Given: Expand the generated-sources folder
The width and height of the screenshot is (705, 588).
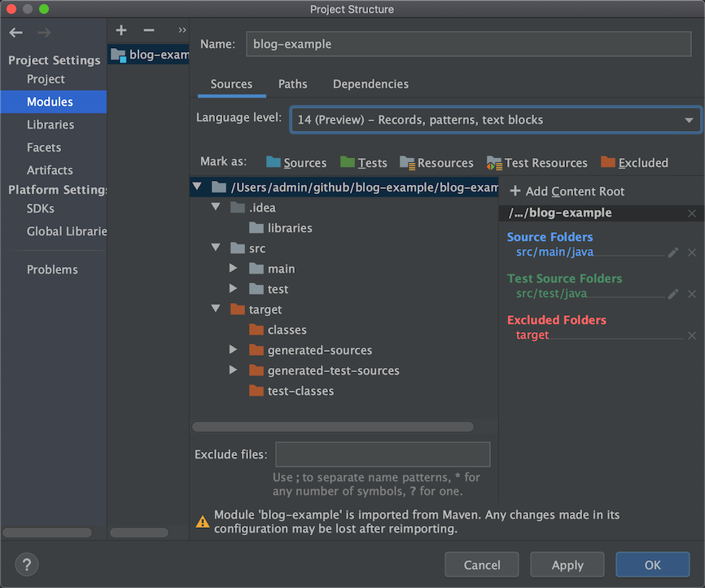Looking at the screenshot, I should (x=234, y=349).
